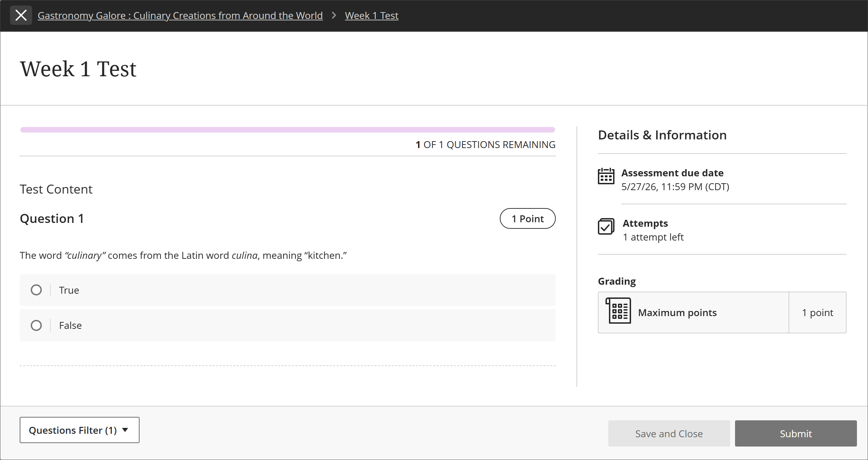Open the Week 1 Test breadcrumb link
Viewport: 868px width, 460px height.
pyautogui.click(x=372, y=16)
